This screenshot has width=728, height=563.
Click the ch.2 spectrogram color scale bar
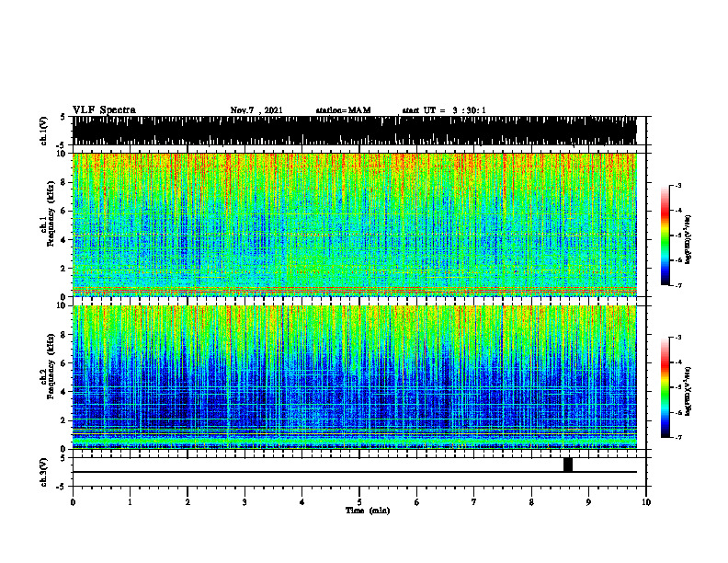665,387
